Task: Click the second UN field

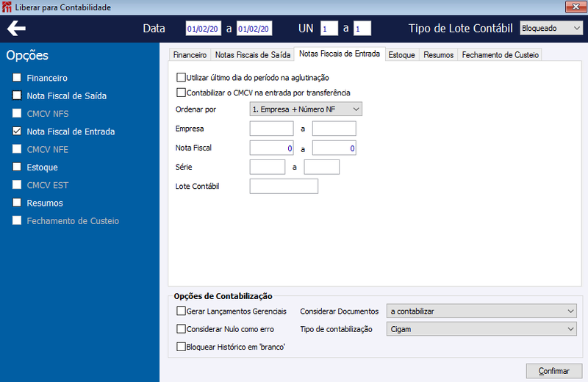Action: tap(362, 29)
